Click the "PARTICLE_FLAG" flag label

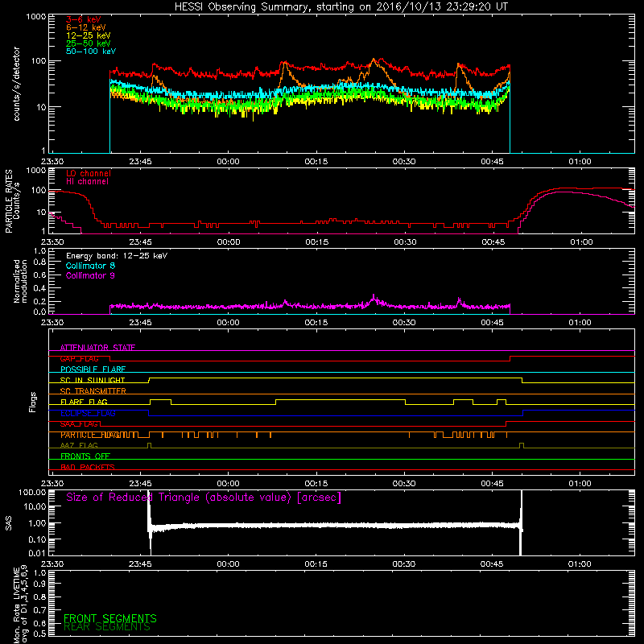(x=89, y=435)
